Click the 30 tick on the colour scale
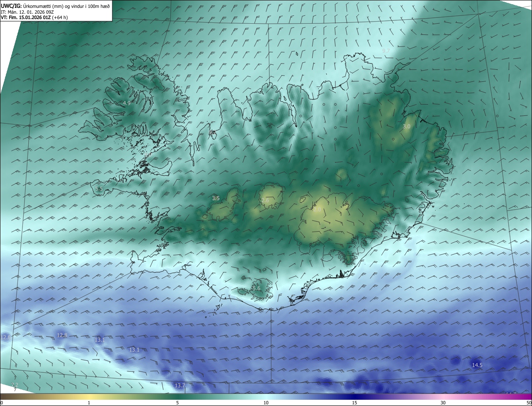The image size is (532, 406). point(443,403)
